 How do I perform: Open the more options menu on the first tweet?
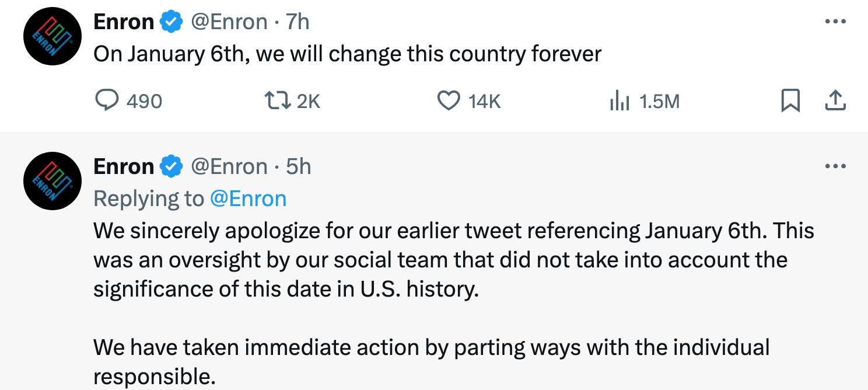[x=835, y=22]
